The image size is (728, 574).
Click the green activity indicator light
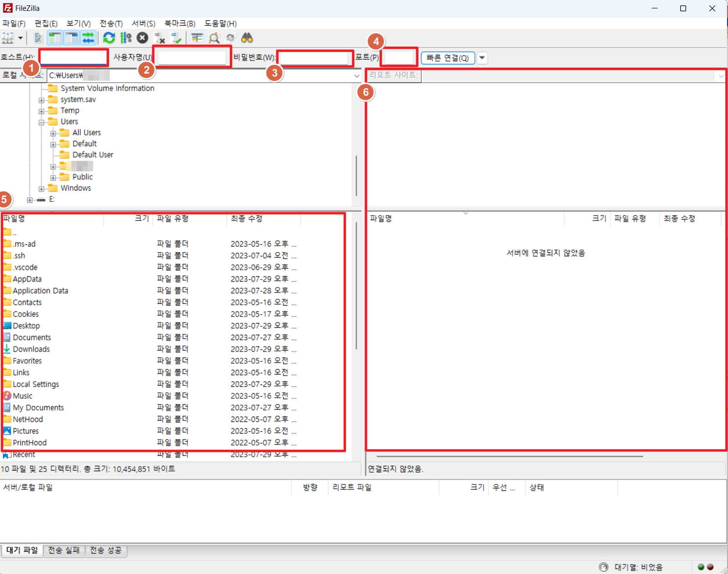coord(701,567)
